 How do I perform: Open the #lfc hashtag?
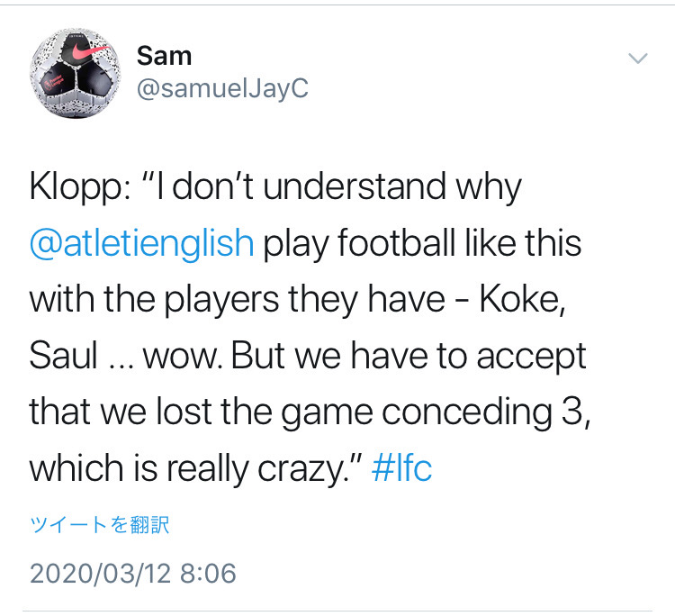coord(401,469)
